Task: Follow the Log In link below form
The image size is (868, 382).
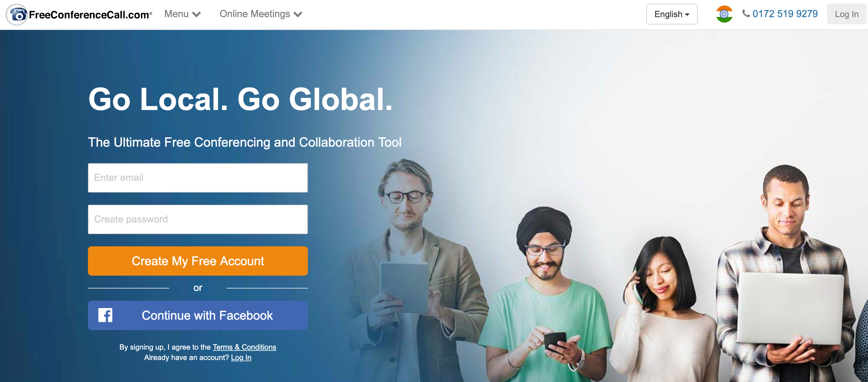Action: 241,357
